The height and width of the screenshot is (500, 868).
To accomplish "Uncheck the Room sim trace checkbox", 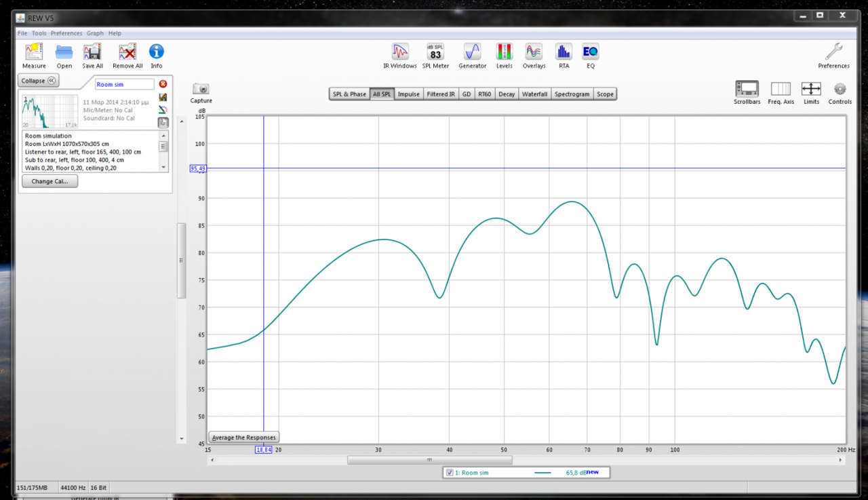I will point(450,473).
